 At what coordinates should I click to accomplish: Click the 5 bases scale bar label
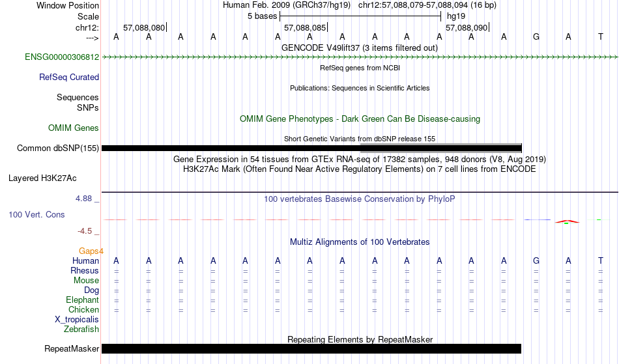coord(263,16)
